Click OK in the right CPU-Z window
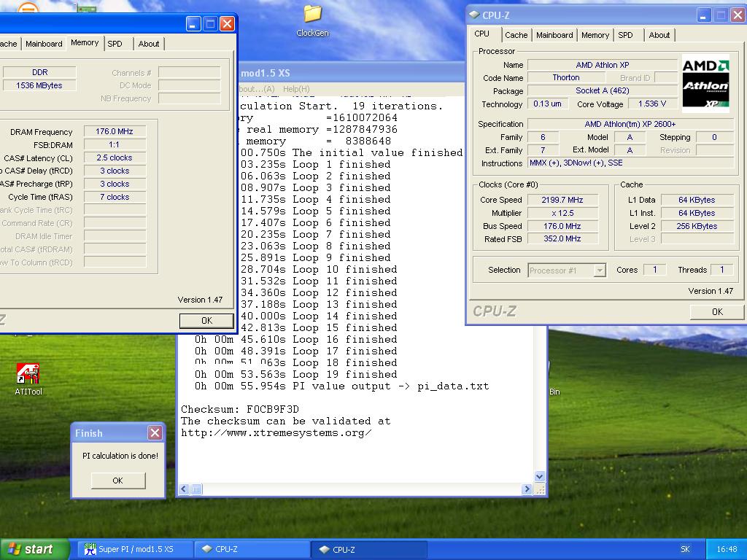747x560 pixels. coord(716,311)
